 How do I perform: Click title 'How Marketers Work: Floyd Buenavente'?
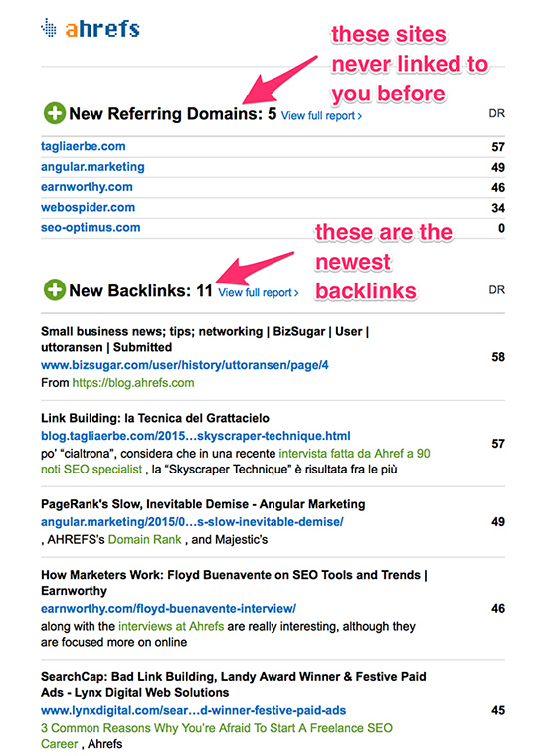[234, 583]
